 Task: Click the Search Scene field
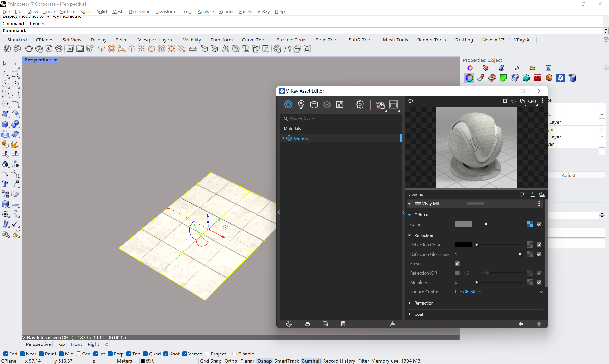[341, 119]
